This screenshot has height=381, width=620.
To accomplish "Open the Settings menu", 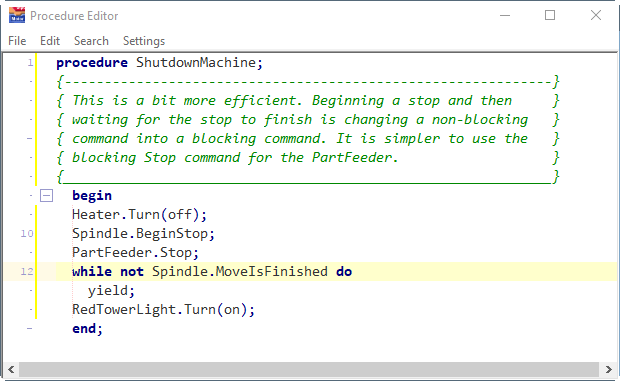I will click(x=144, y=41).
